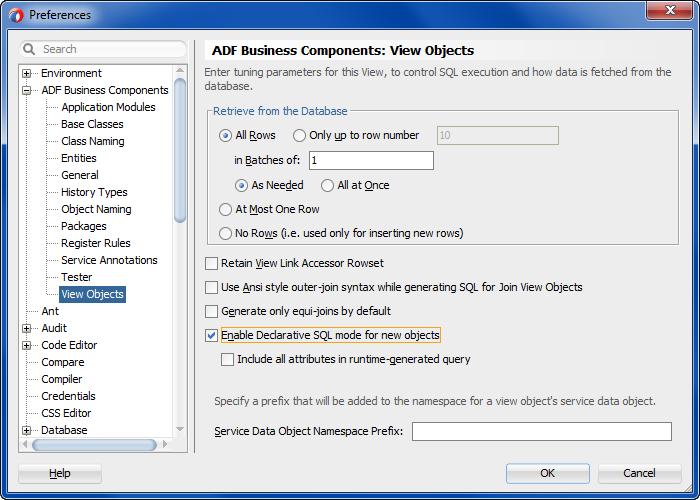
Task: Collapse the ADF Business Components node
Action: pos(27,90)
